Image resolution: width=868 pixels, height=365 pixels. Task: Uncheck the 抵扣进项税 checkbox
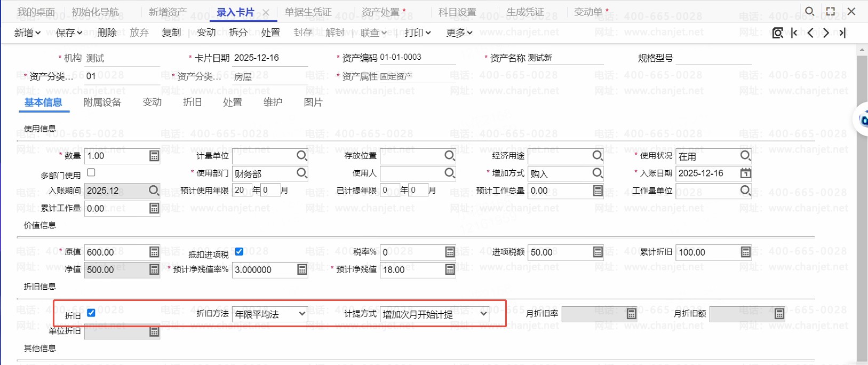click(x=239, y=251)
